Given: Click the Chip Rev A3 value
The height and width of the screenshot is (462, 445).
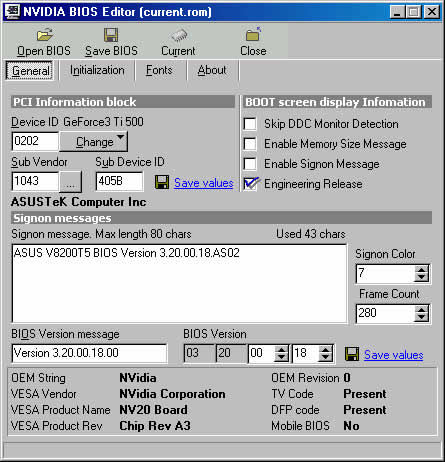Looking at the screenshot, I should 155,426.
